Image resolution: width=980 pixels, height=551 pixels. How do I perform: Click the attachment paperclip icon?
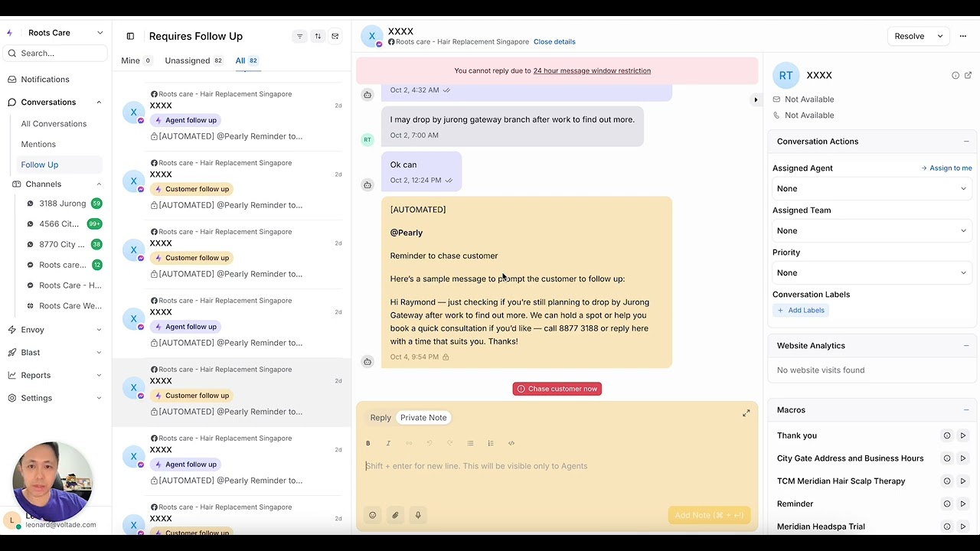tap(395, 515)
